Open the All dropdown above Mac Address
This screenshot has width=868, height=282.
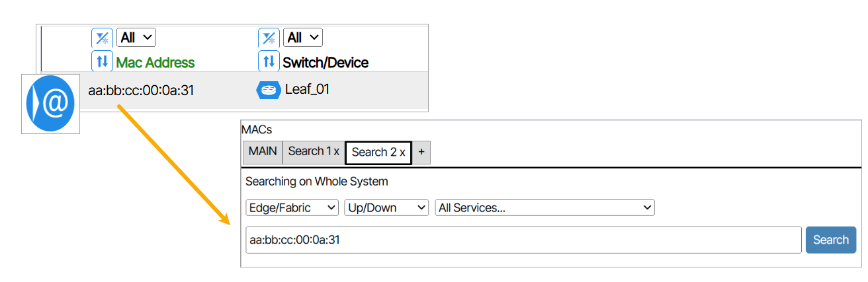pyautogui.click(x=136, y=38)
